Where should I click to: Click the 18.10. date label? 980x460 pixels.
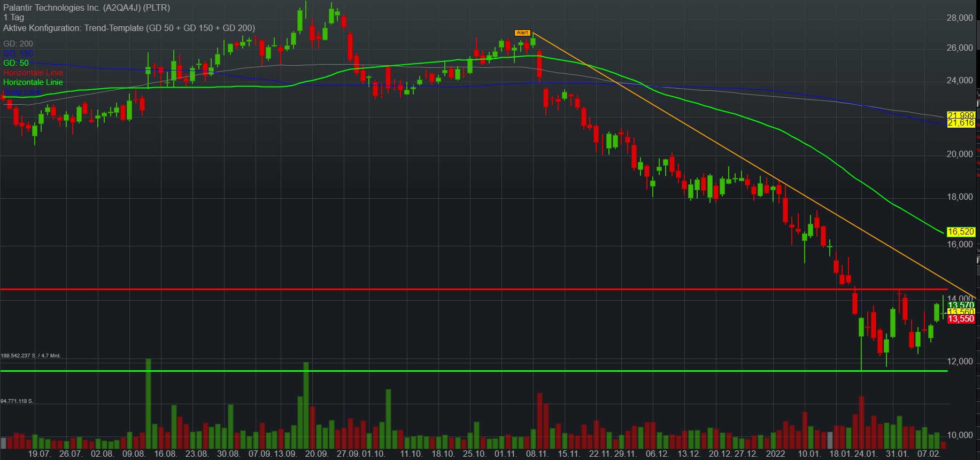pyautogui.click(x=443, y=454)
